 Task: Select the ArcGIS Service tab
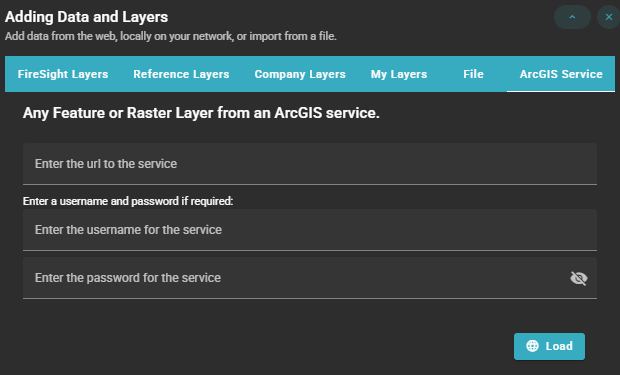(561, 74)
